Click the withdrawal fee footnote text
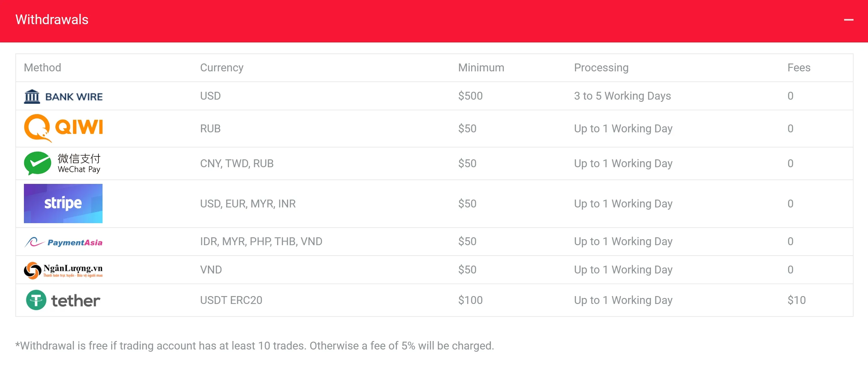Image resolution: width=868 pixels, height=369 pixels. [x=255, y=346]
